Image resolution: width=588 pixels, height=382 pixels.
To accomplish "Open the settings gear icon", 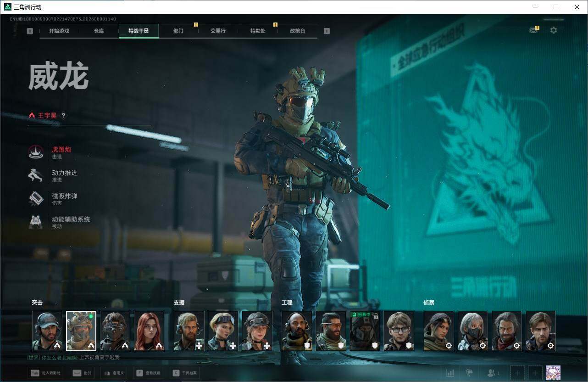I will point(554,30).
